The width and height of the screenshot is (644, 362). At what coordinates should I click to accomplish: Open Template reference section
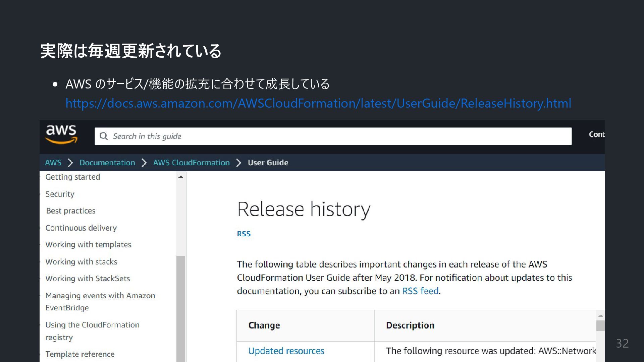[x=80, y=354]
